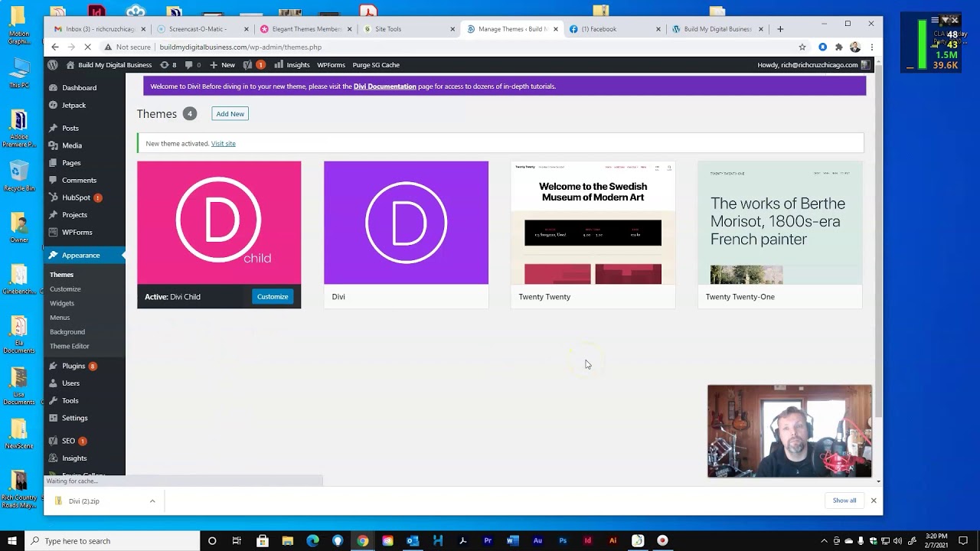Switch to the Screencast-O-Matic tab
The width and height of the screenshot is (980, 551).
tap(201, 29)
